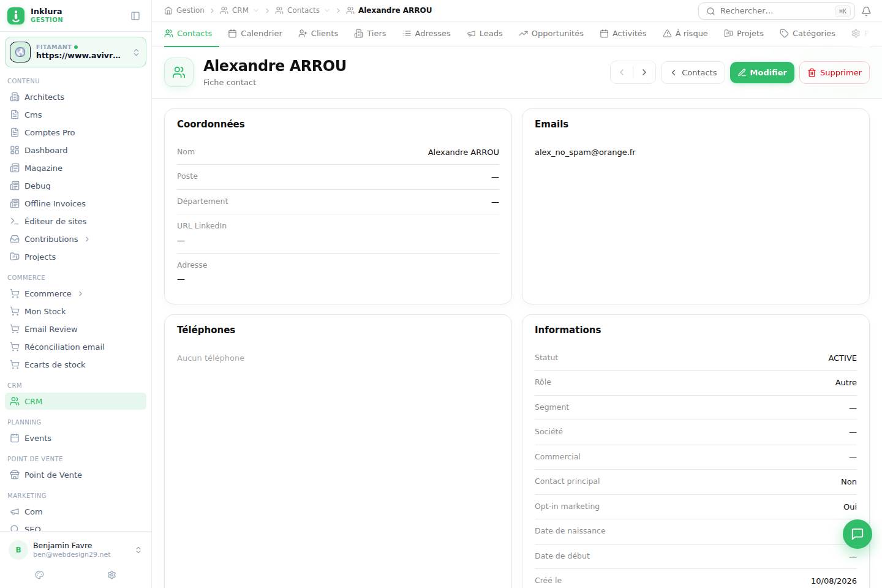The width and height of the screenshot is (882, 588).
Task: Go to previous contact arrow
Action: [x=622, y=72]
